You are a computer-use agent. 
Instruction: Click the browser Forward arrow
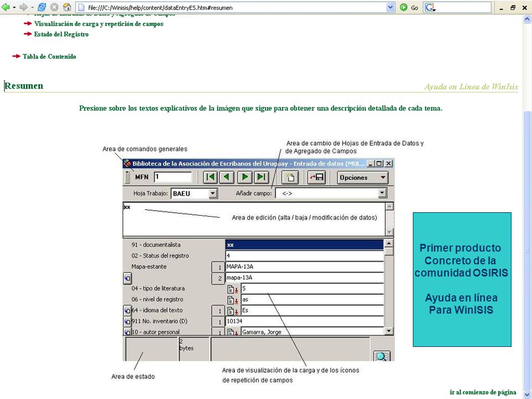coord(23,7)
